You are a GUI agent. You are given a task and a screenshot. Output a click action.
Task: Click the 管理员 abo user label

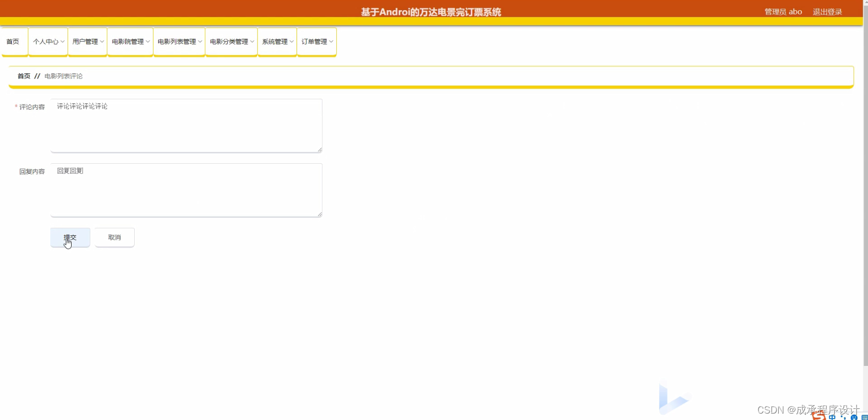[783, 12]
